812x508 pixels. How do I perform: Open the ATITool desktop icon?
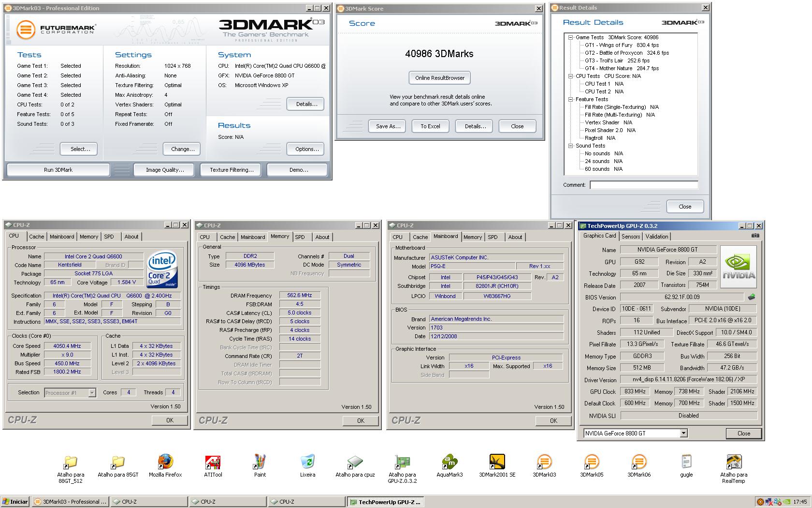(213, 466)
